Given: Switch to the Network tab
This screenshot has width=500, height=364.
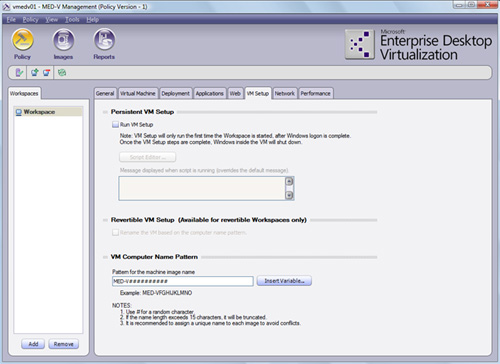Looking at the screenshot, I should coord(285,94).
